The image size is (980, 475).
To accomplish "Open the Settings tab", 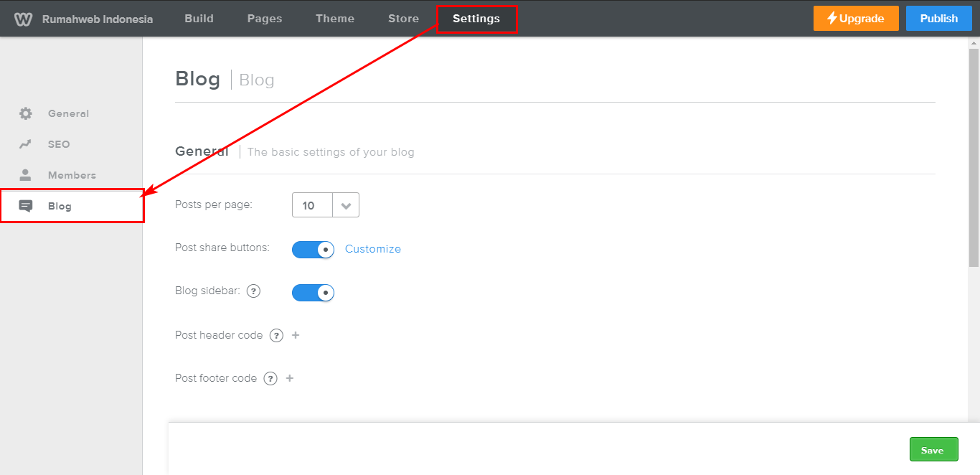I will pyautogui.click(x=476, y=19).
